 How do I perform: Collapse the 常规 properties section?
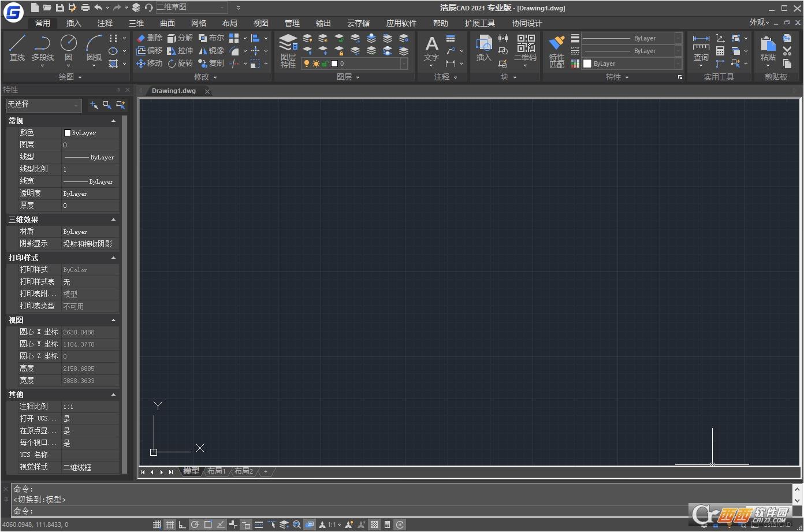[x=113, y=121]
